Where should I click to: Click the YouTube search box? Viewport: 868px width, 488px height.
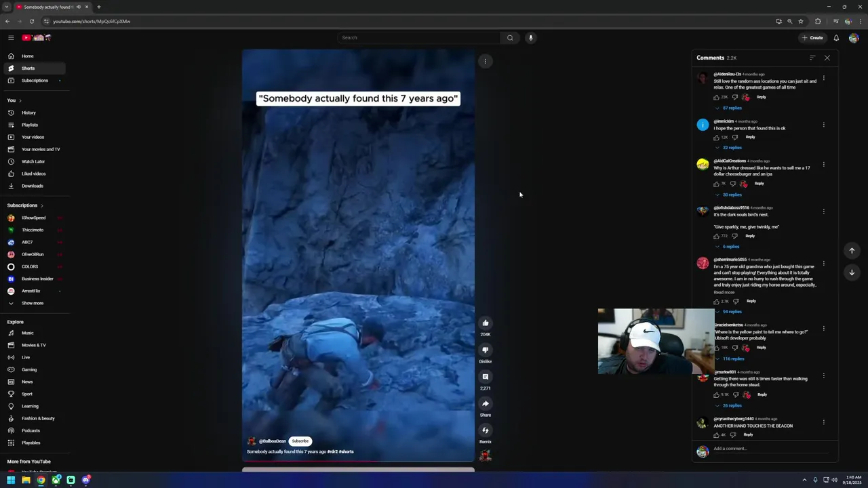point(419,37)
